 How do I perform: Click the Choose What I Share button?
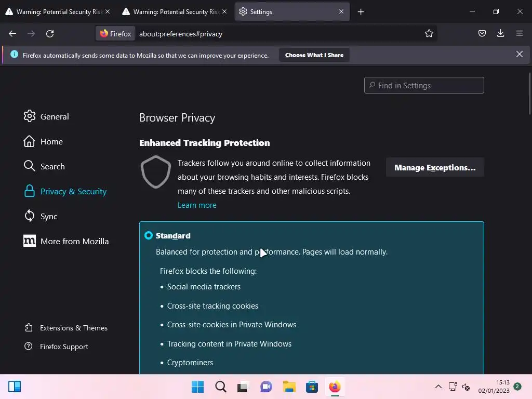point(314,55)
